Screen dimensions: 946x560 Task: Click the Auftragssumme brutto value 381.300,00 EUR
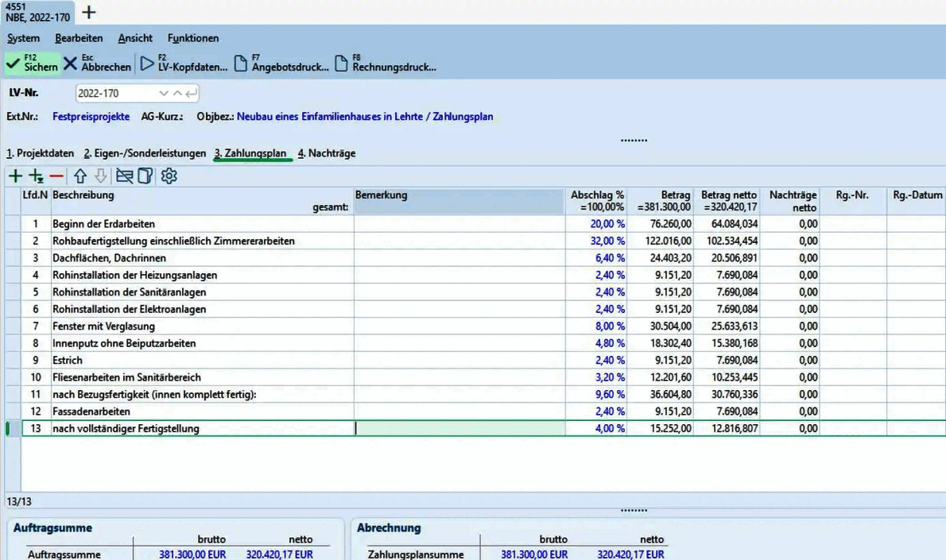192,554
